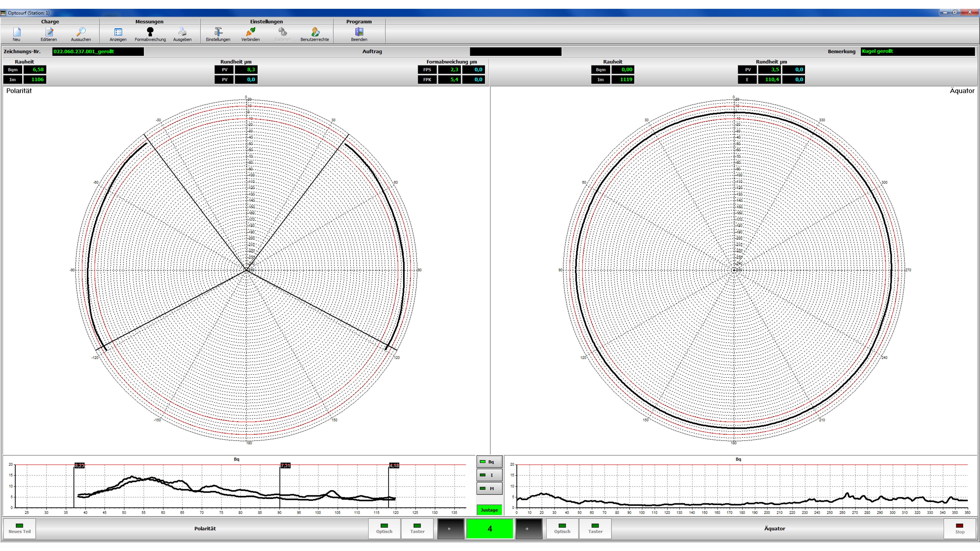The image size is (980, 551).
Task: Minimize the Optosurf window
Action: click(945, 12)
